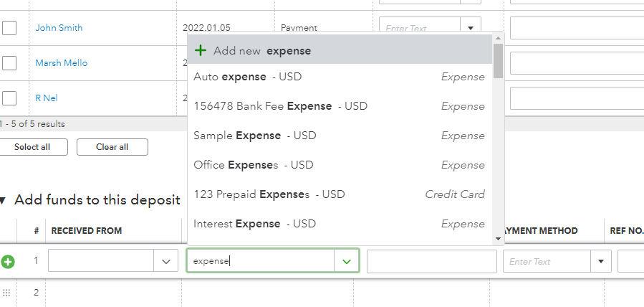
Task: Click the Clear all button
Action: click(112, 147)
